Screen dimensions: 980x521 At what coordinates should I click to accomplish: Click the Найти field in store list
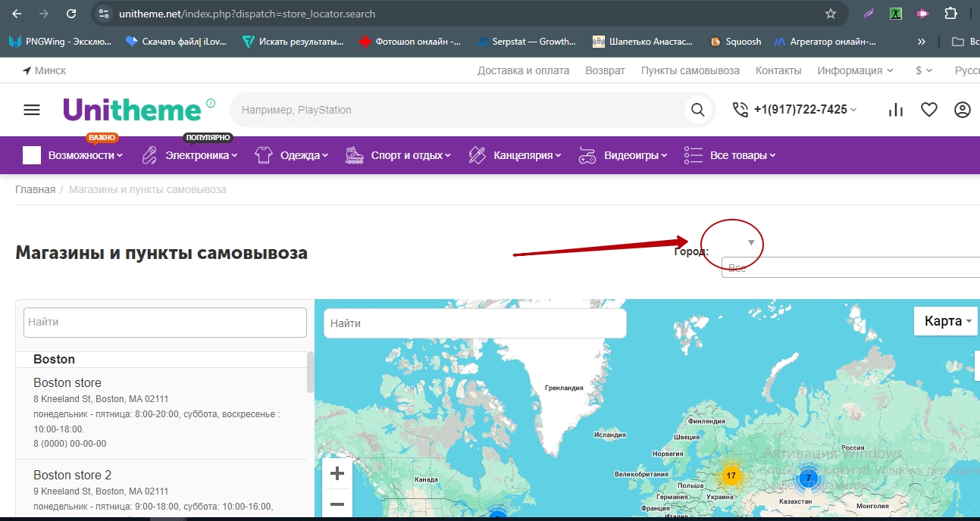(x=164, y=323)
